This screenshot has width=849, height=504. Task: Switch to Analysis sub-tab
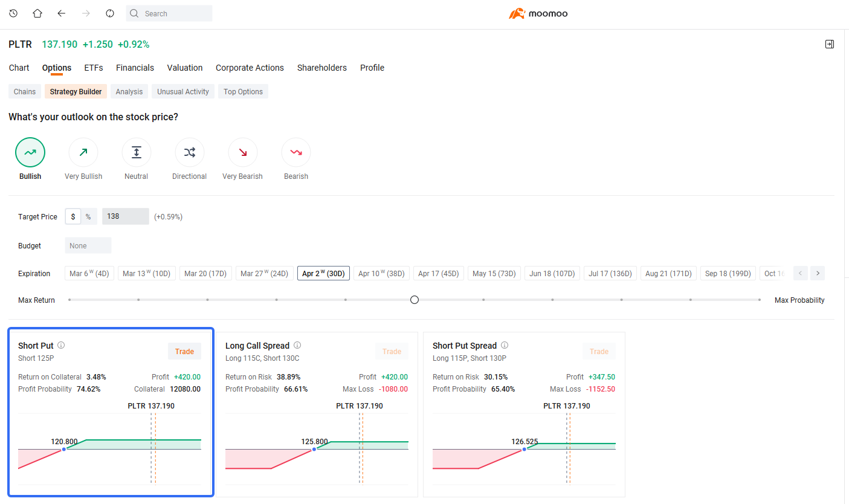129,92
